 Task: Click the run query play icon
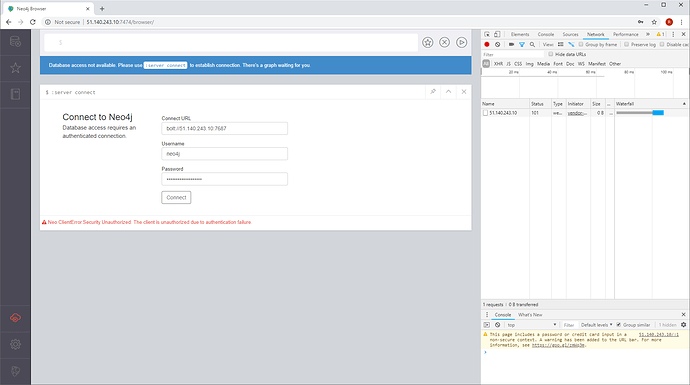click(461, 42)
